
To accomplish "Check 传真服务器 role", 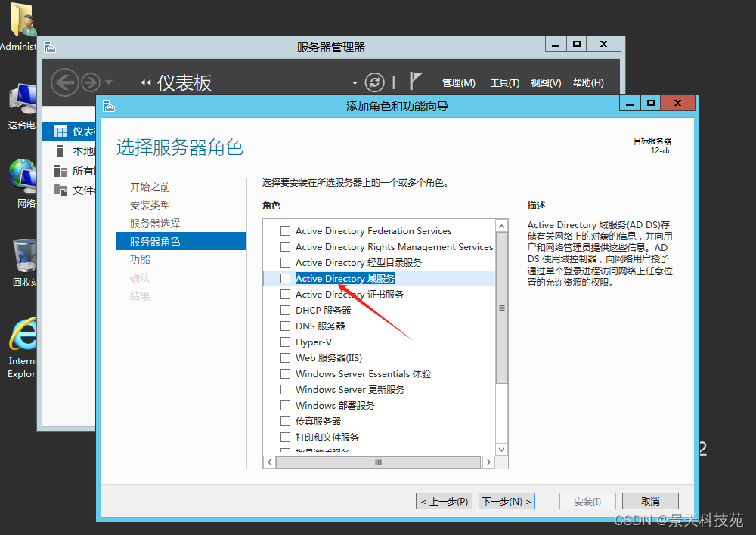I will (286, 421).
